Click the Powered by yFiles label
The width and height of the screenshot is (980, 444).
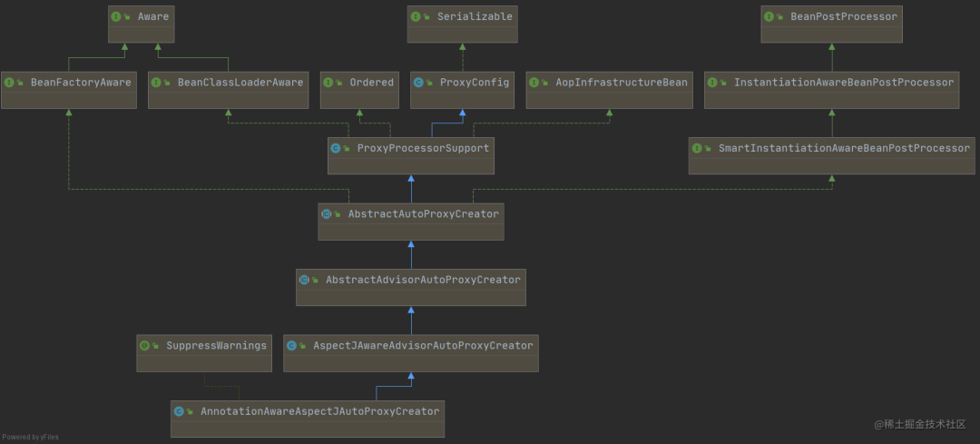coord(31,437)
